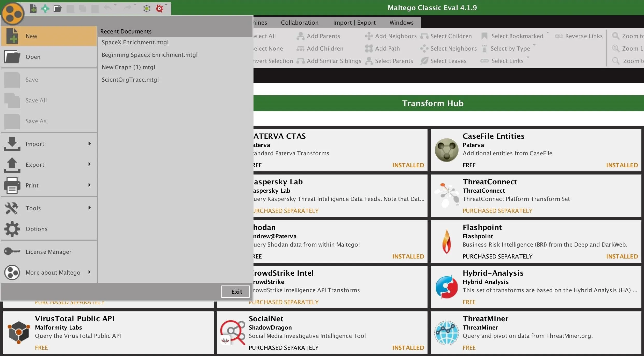Open the dropdown beside the red machine icon
Viewport: 644px width, 356px height.
pos(166,5)
